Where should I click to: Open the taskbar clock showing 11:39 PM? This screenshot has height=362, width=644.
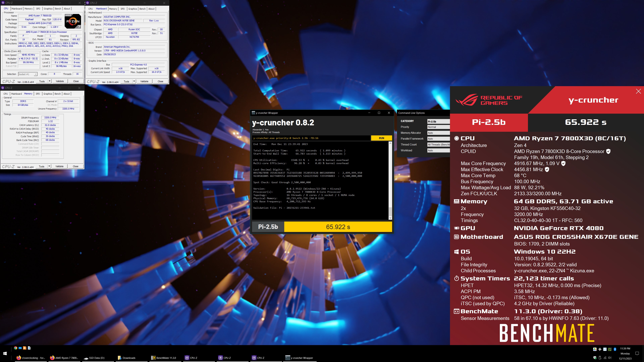pos(625,353)
